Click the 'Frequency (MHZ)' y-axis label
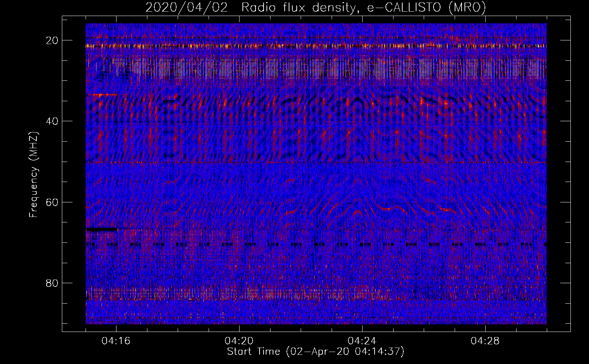This screenshot has height=364, width=589. coord(34,175)
